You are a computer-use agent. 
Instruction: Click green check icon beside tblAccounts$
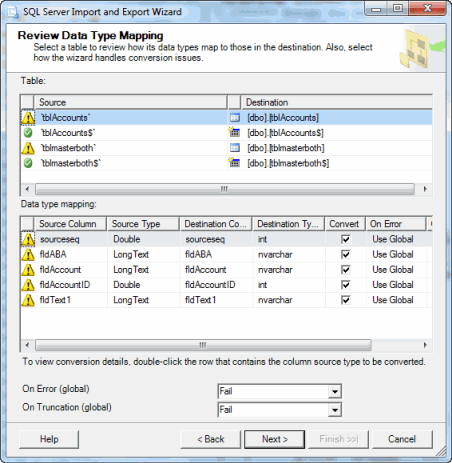click(x=28, y=133)
